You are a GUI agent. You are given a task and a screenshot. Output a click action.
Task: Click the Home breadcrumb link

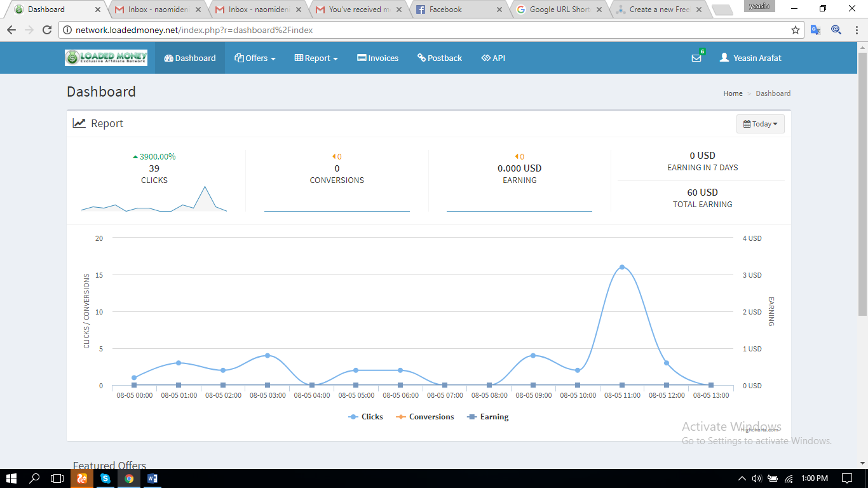pyautogui.click(x=733, y=93)
